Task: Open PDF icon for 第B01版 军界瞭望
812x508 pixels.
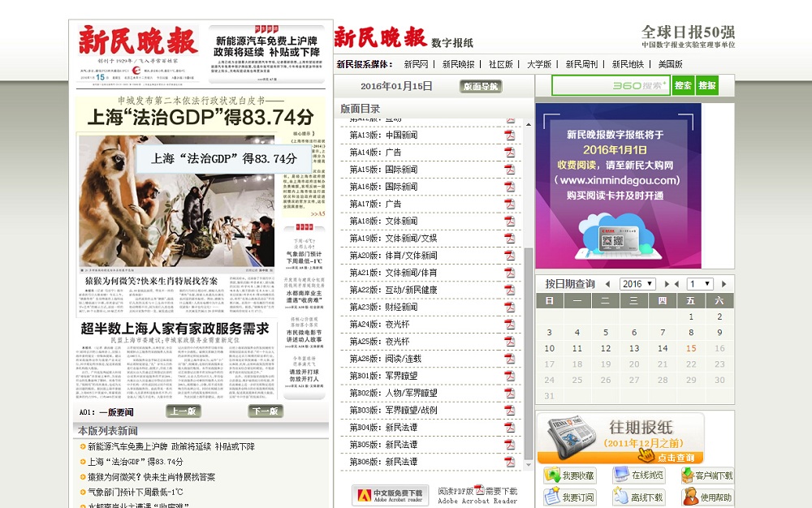Action: click(x=510, y=376)
